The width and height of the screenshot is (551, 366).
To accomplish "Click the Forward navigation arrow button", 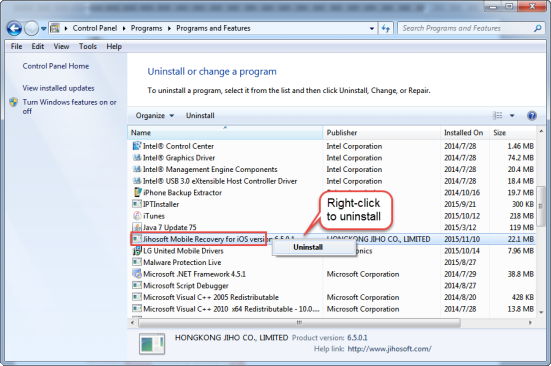I will 31,28.
